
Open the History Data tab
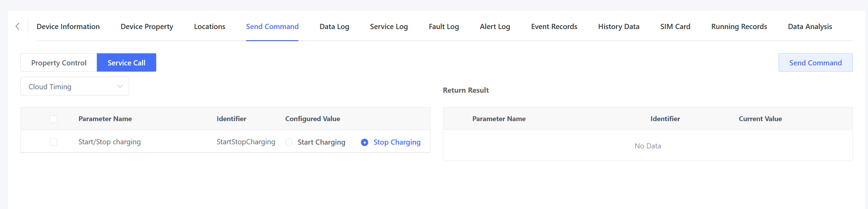pyautogui.click(x=619, y=27)
